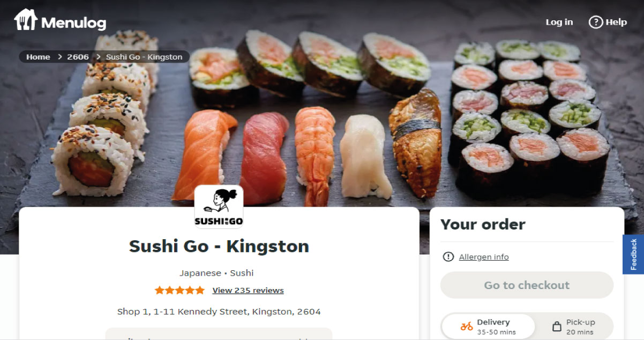Click the Menulog house logo icon
The image size is (644, 340).
[25, 20]
